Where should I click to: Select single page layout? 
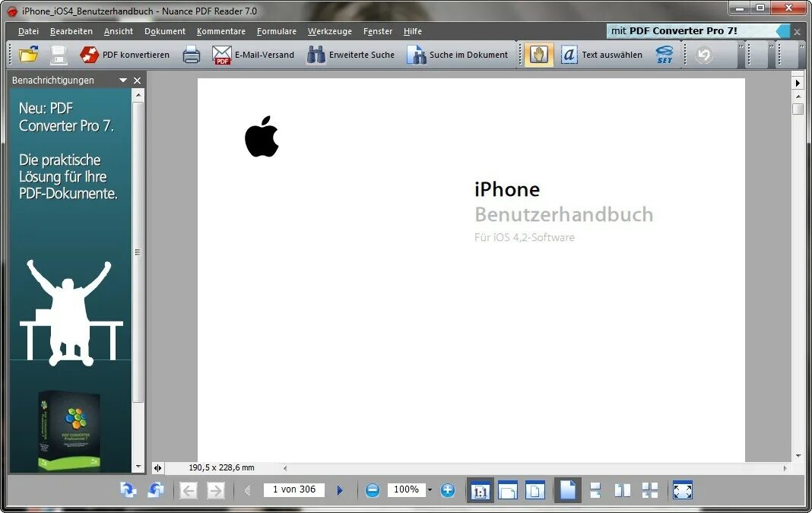coord(568,490)
